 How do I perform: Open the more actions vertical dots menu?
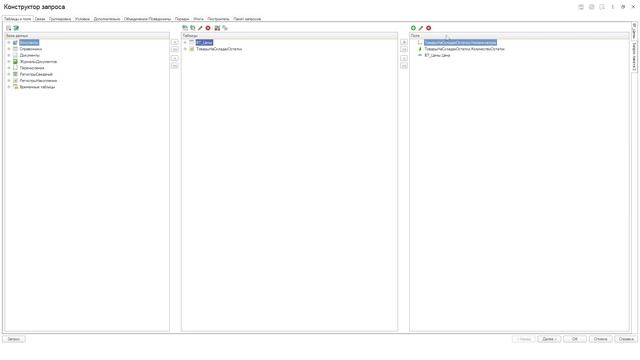[612, 7]
